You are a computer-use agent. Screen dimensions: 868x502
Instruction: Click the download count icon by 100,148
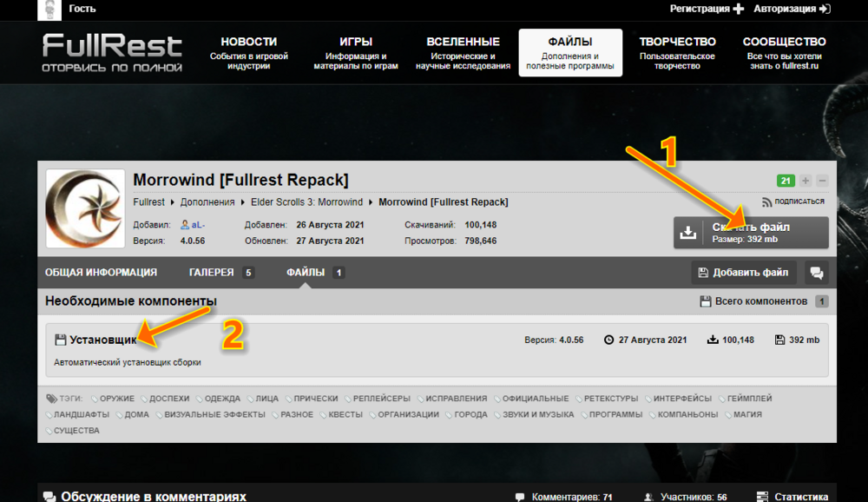713,340
